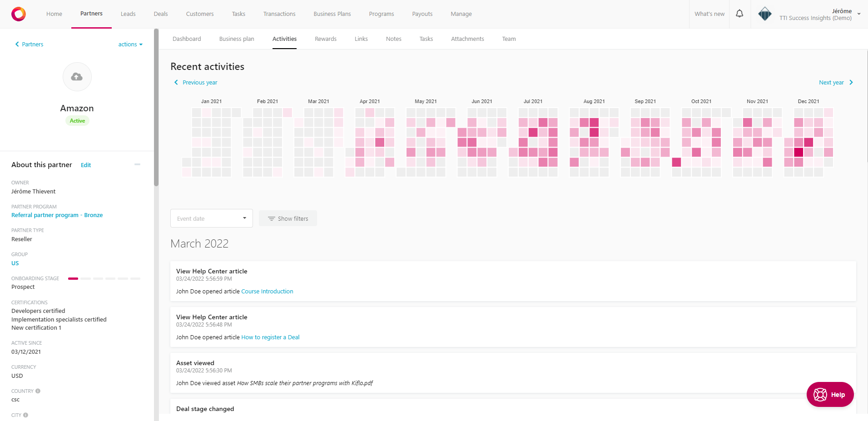Open the Help lifebuoy widget
The width and height of the screenshot is (868, 421).
[x=830, y=395]
